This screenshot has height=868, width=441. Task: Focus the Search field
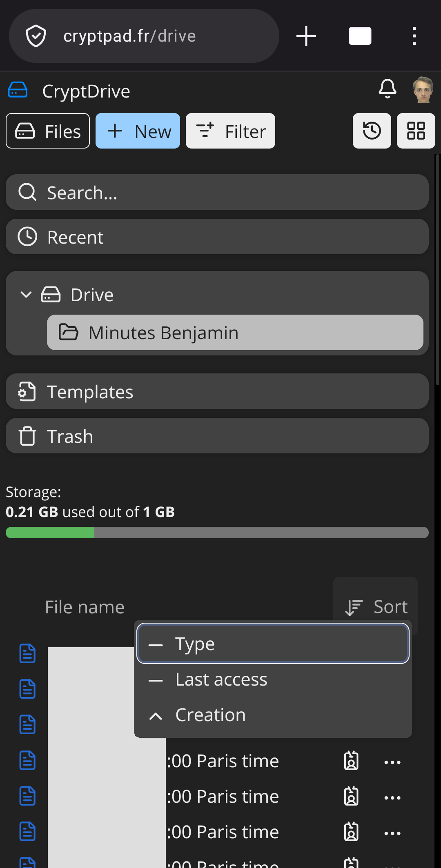click(x=217, y=192)
